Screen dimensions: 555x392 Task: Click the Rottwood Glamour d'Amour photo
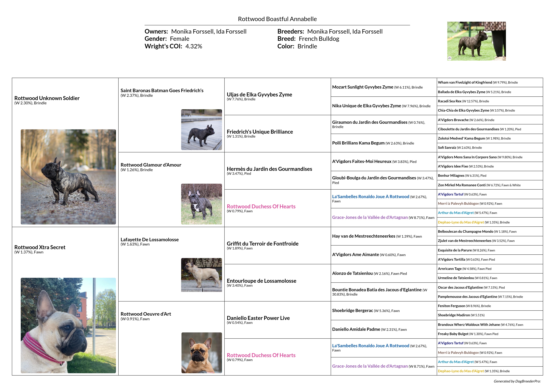click(x=201, y=204)
